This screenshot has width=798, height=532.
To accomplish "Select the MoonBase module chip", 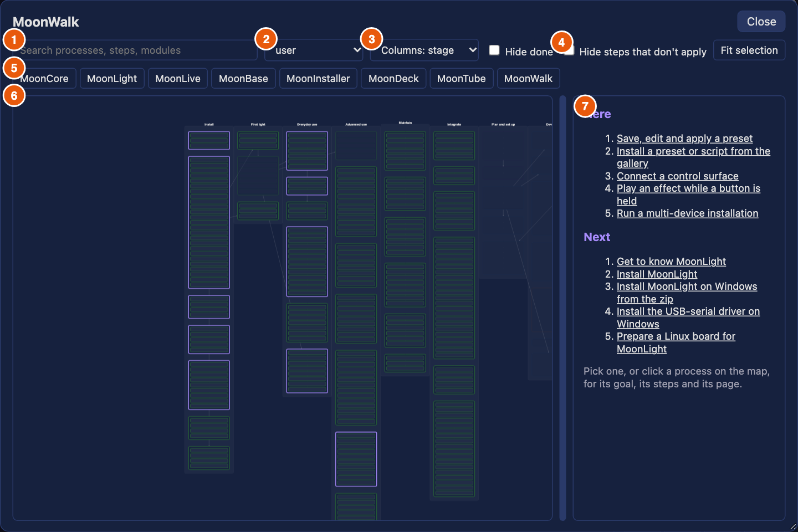I will [x=243, y=78].
